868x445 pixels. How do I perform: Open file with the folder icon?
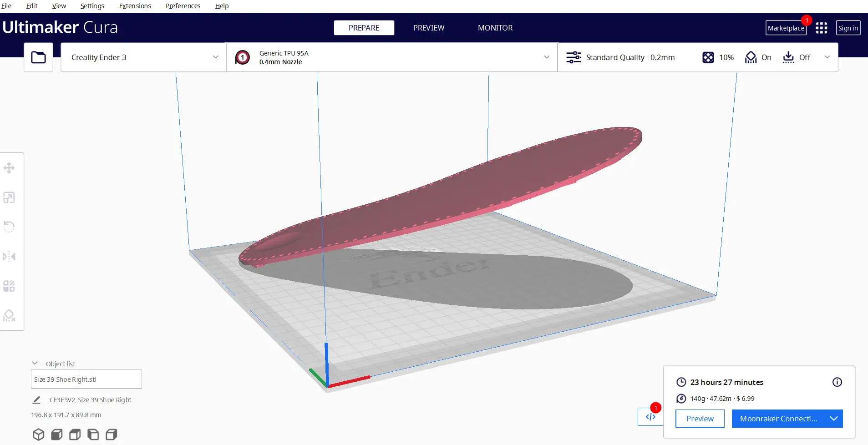(38, 57)
